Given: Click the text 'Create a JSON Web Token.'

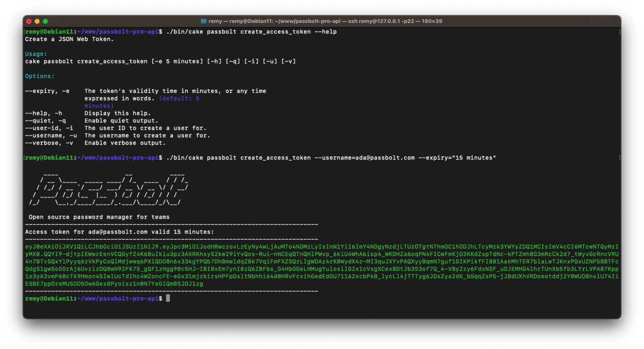Looking at the screenshot, I should (69, 39).
